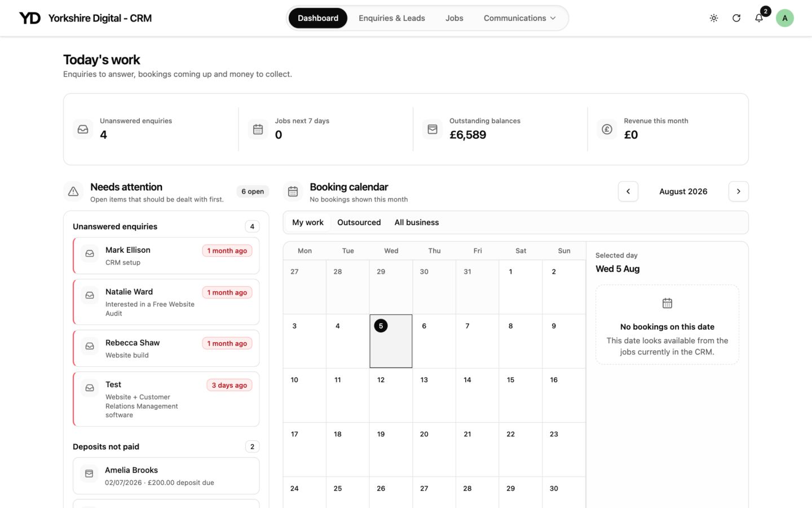Viewport: 812px width, 508px height.
Task: Click the calendar icon in No bookings panel
Action: point(667,304)
